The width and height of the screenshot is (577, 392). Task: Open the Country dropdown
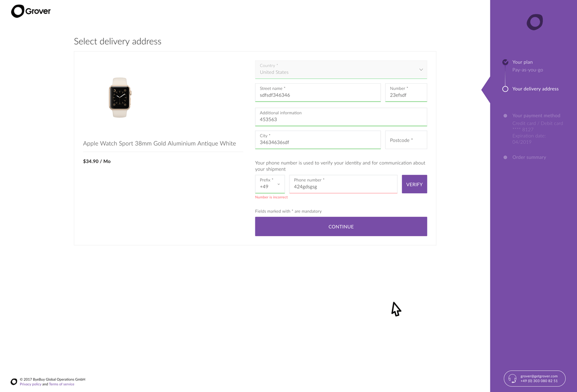(x=341, y=69)
